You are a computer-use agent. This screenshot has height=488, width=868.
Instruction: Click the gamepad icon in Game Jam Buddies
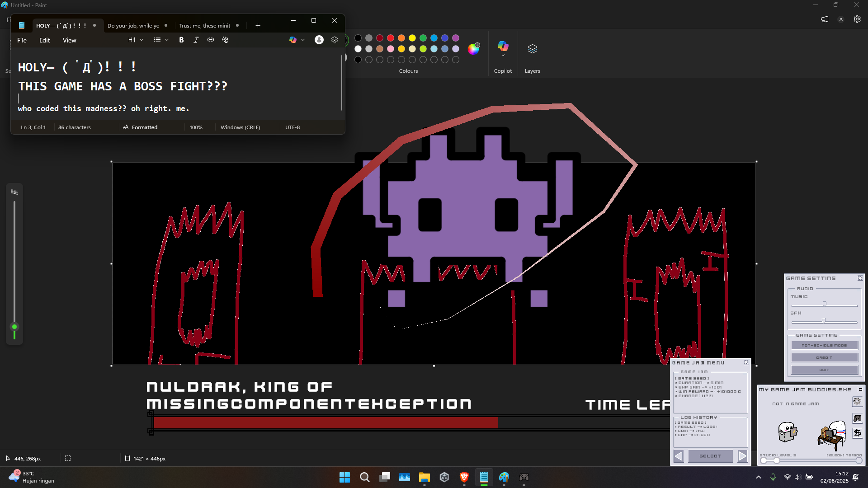click(x=857, y=418)
